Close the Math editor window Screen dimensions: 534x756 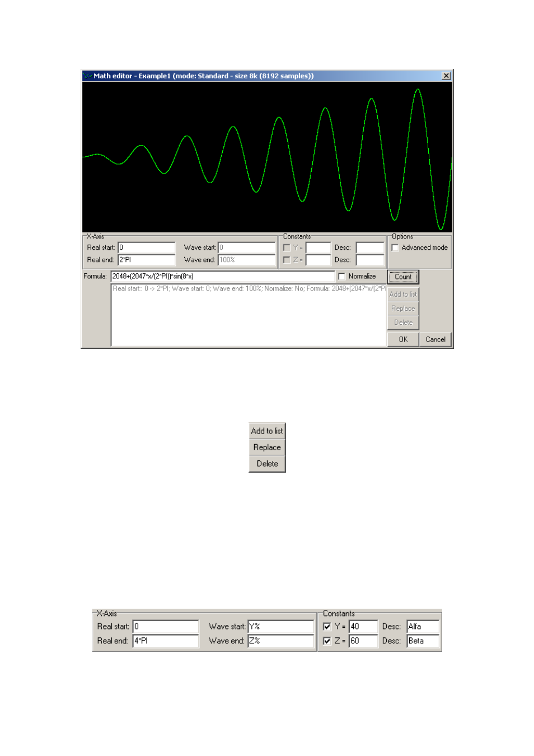(446, 76)
